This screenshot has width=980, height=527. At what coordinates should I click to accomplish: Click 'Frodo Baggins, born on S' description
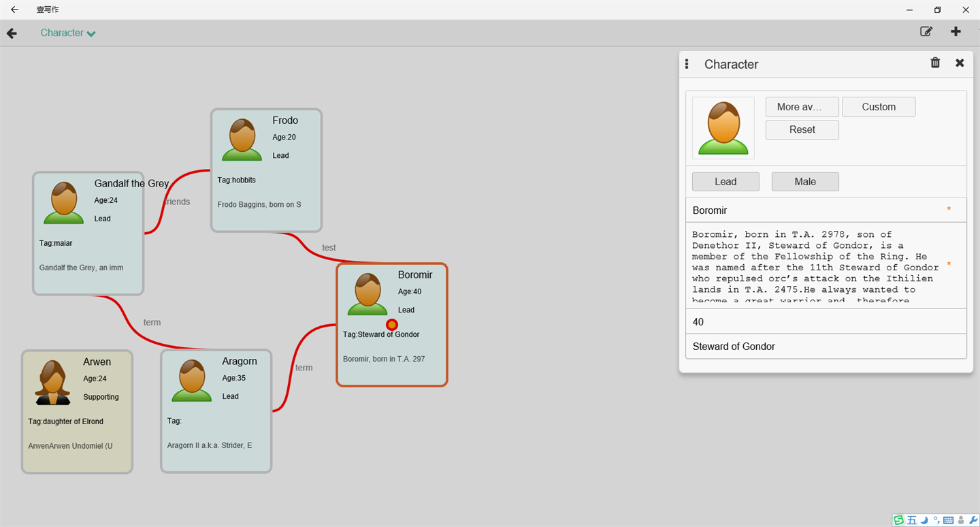pos(259,205)
